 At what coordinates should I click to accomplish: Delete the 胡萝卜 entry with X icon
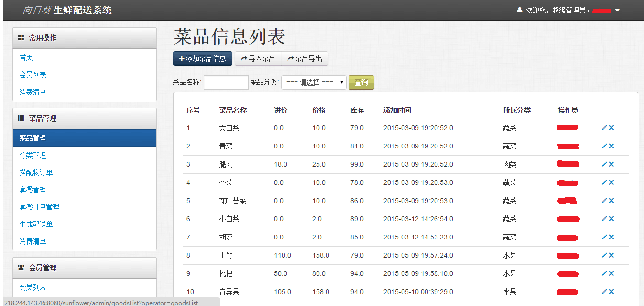[611, 237]
